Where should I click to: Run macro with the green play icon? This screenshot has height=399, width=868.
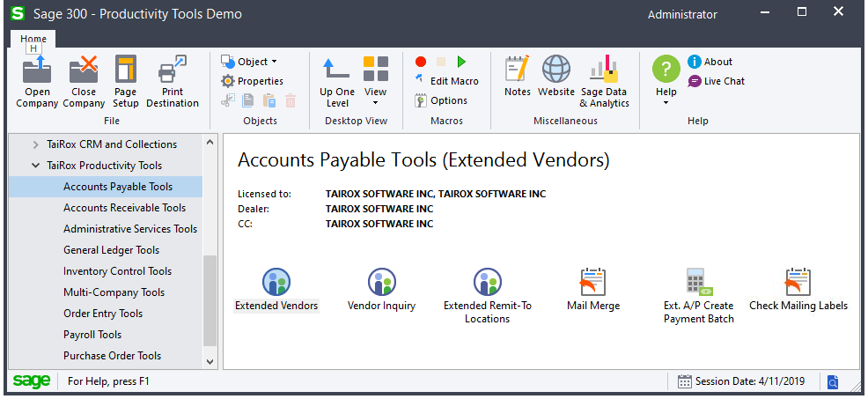[461, 62]
